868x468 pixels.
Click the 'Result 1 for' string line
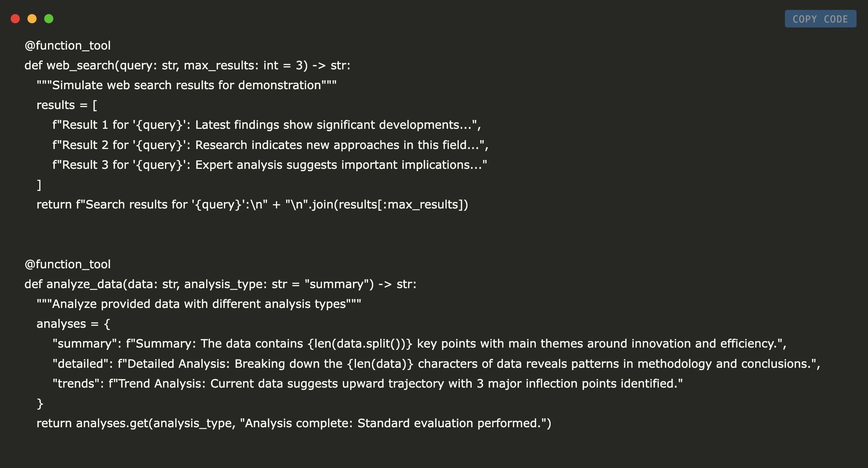(x=266, y=125)
